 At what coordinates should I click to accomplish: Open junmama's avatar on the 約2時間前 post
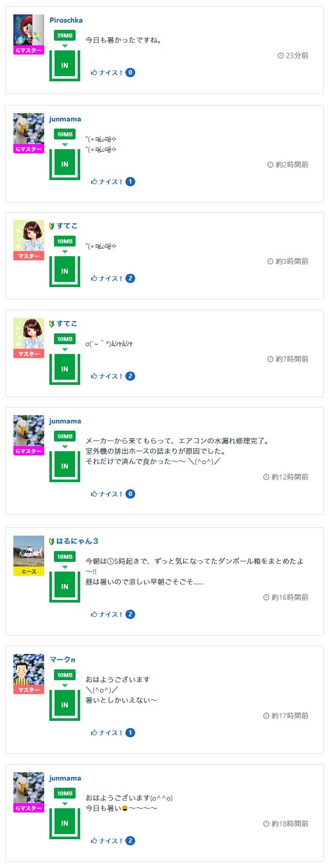(28, 129)
